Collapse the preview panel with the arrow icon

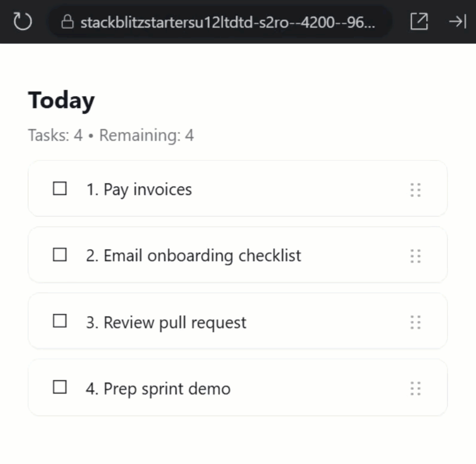457,22
